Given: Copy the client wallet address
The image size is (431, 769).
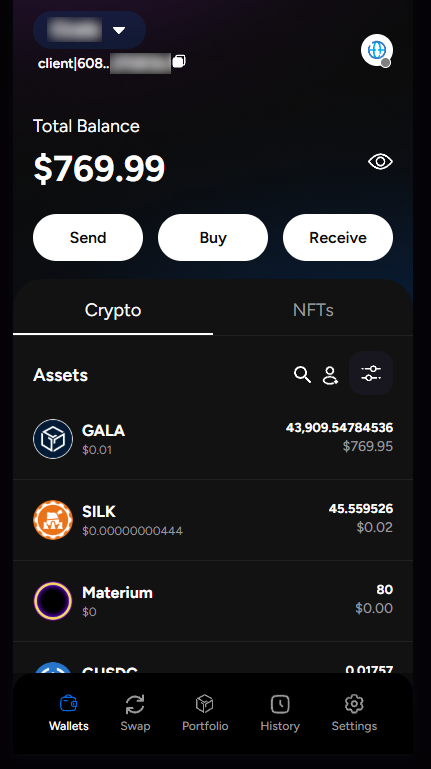Looking at the screenshot, I should tap(179, 62).
